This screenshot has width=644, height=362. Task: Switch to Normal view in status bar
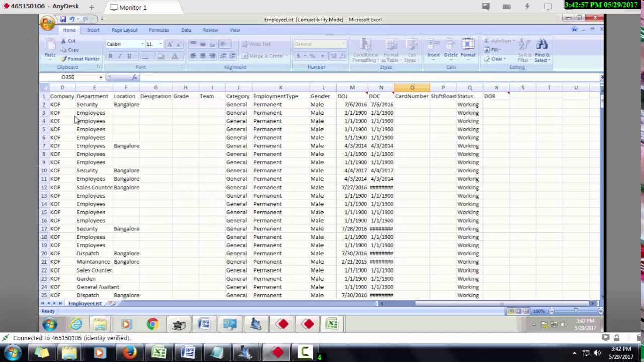click(x=511, y=311)
